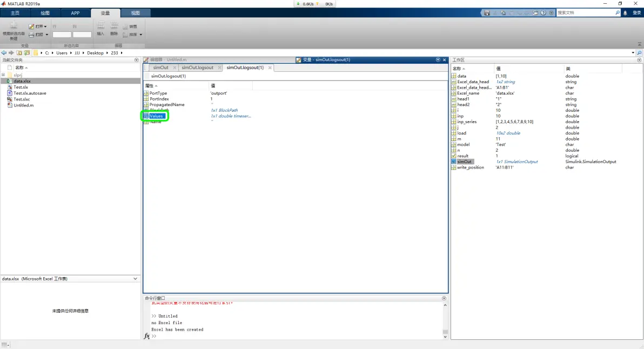
Task: Click the Command Window vertical scrollbar
Action: pos(445,321)
